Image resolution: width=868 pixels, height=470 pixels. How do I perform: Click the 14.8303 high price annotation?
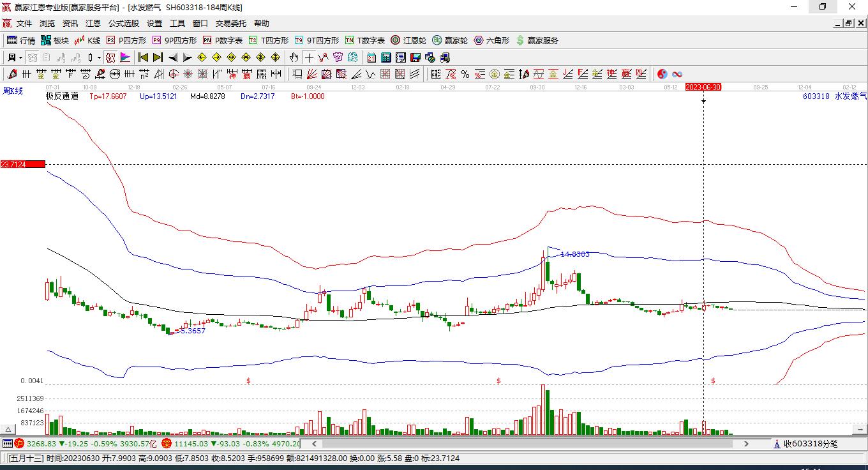click(x=575, y=254)
